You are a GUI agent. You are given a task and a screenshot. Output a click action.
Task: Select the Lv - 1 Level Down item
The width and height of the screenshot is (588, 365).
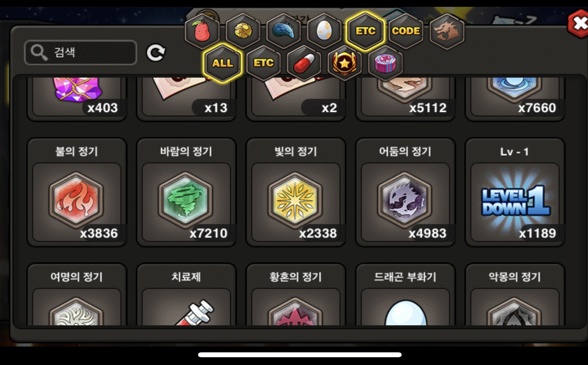click(515, 192)
